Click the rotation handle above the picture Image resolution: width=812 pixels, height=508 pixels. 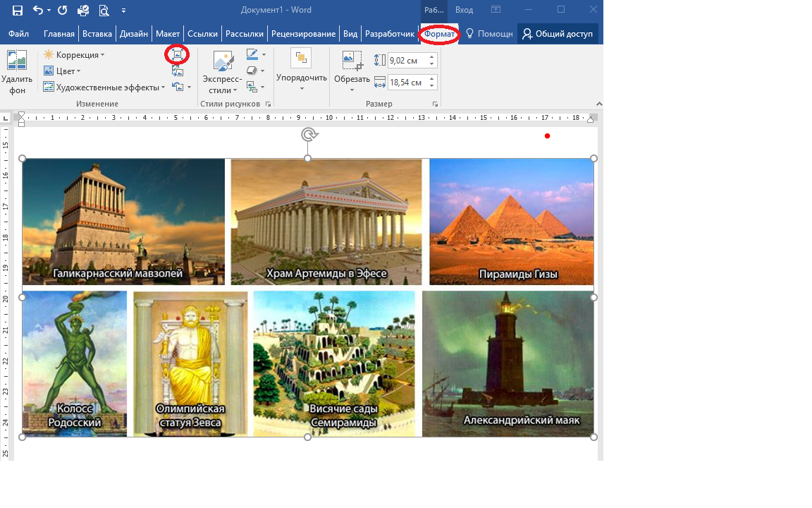pyautogui.click(x=308, y=135)
